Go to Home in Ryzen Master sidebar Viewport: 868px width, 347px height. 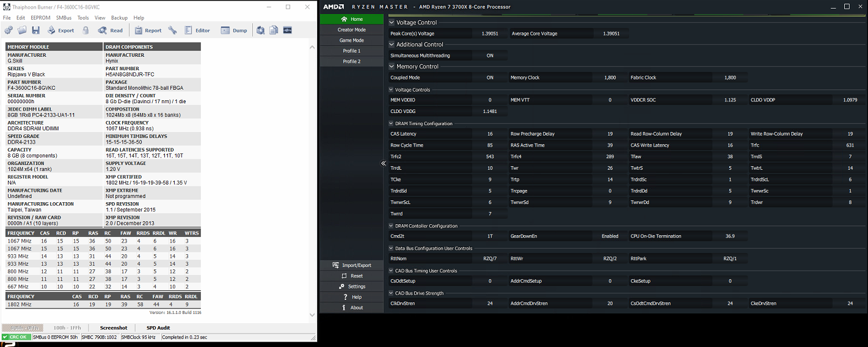point(351,19)
